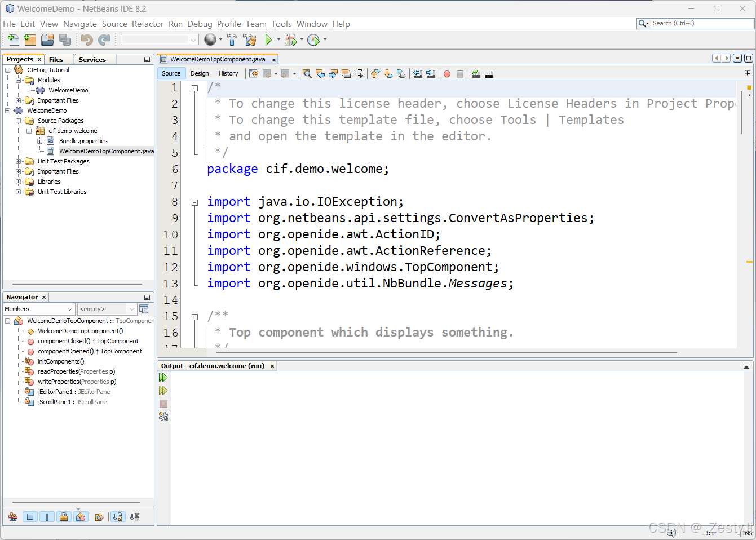The image size is (756, 540).
Task: Expand the Bundle.properties node
Action: [39, 141]
